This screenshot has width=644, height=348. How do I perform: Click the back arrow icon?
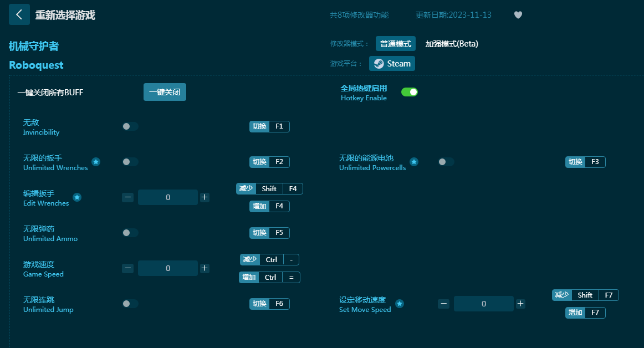[19, 15]
